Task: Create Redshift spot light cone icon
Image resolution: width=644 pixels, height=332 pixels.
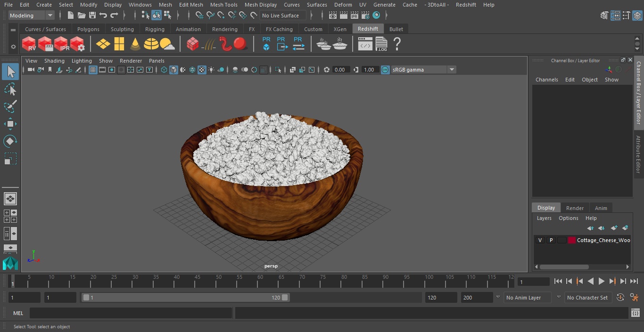Action: click(x=135, y=44)
